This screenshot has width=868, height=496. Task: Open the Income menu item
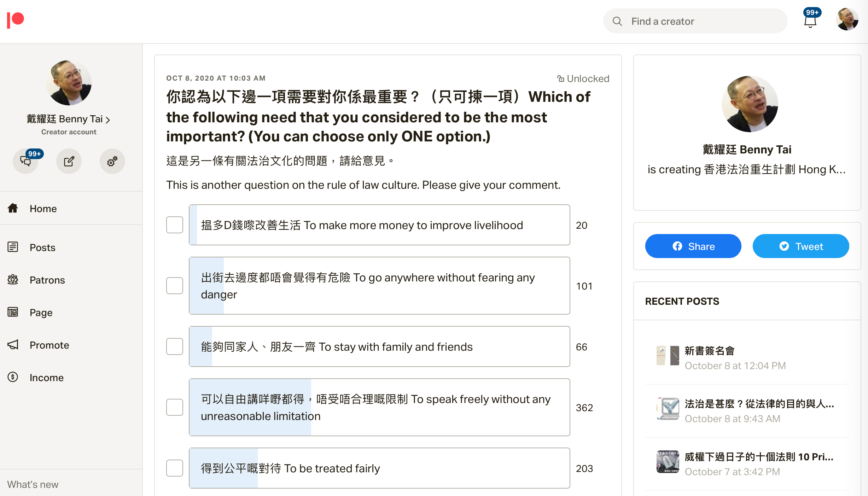[x=46, y=378]
